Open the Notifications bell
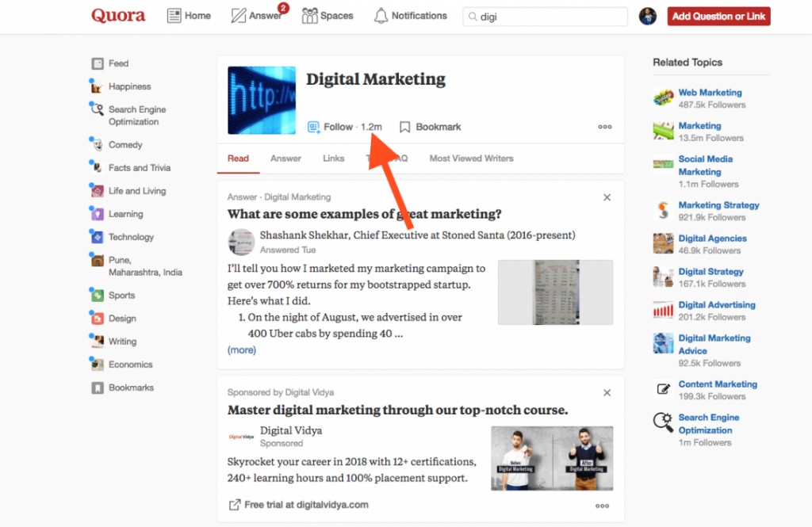The width and height of the screenshot is (812, 527). click(x=381, y=16)
